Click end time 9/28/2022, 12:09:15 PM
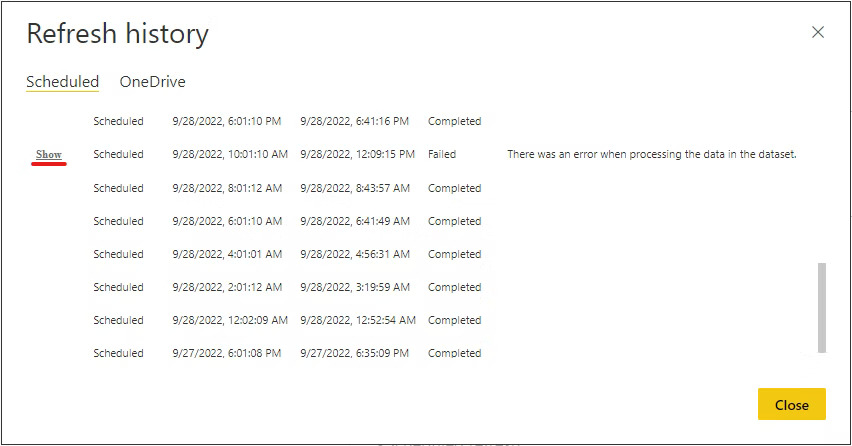Image resolution: width=852 pixels, height=446 pixels. (357, 154)
